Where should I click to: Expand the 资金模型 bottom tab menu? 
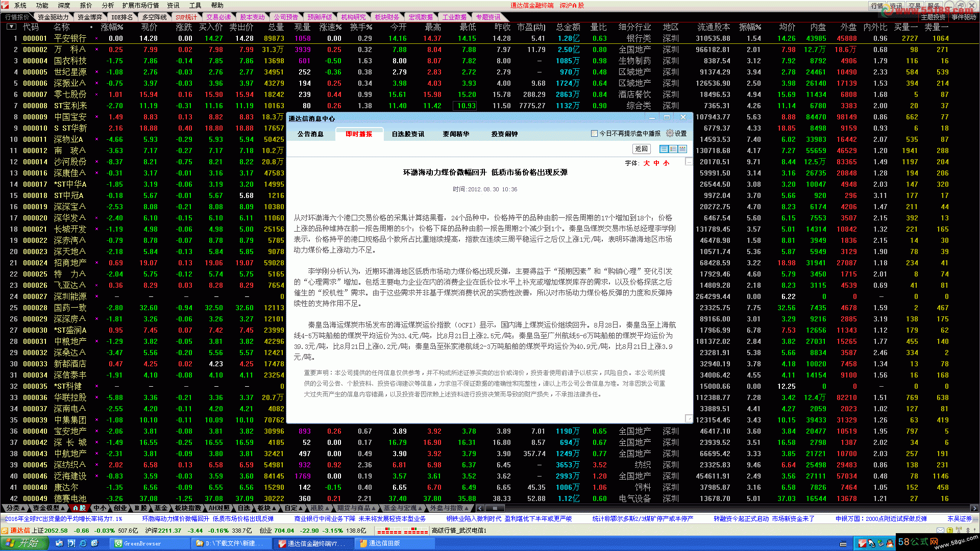click(48, 508)
